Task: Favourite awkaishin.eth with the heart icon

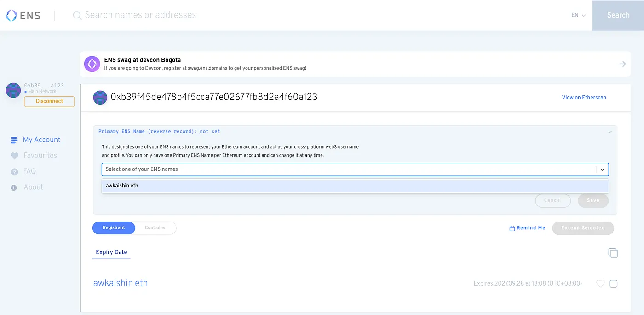Action: coord(600,284)
